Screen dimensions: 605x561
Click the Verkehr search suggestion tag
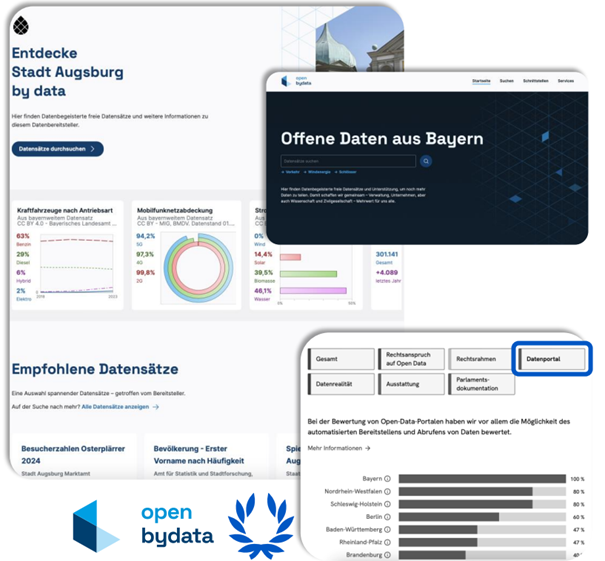[291, 172]
